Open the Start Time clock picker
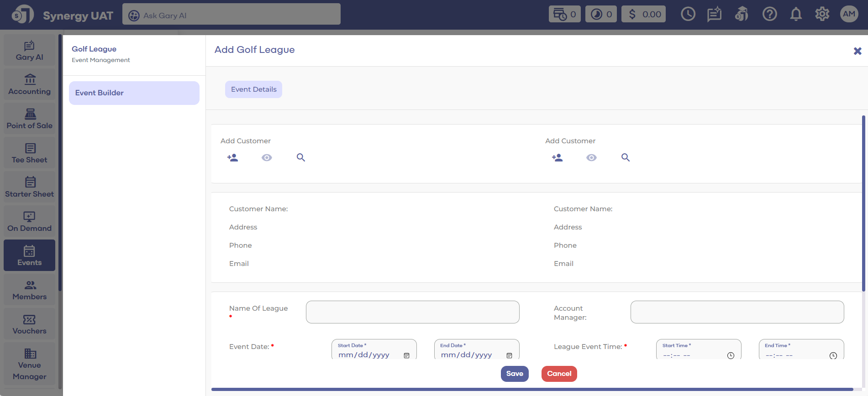868x396 pixels. (731, 355)
